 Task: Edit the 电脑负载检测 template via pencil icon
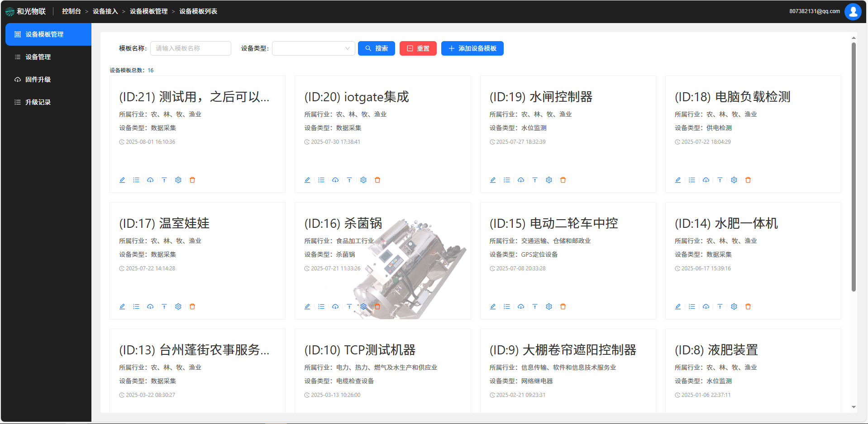point(678,180)
